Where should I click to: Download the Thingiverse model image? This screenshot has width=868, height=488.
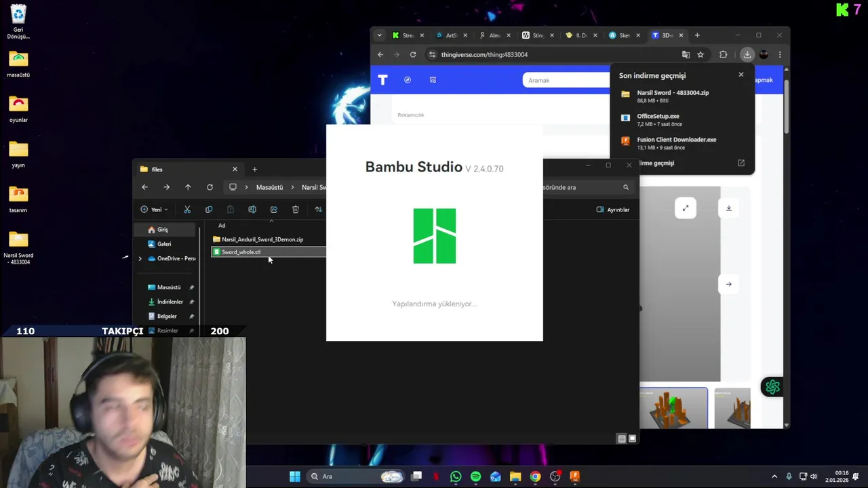tap(729, 208)
